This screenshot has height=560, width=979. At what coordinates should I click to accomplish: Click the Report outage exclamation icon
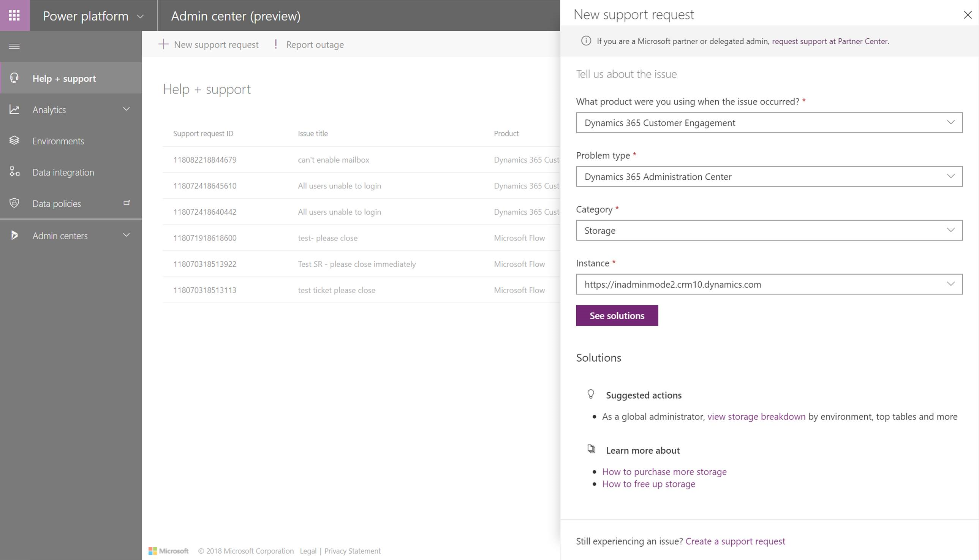click(276, 44)
